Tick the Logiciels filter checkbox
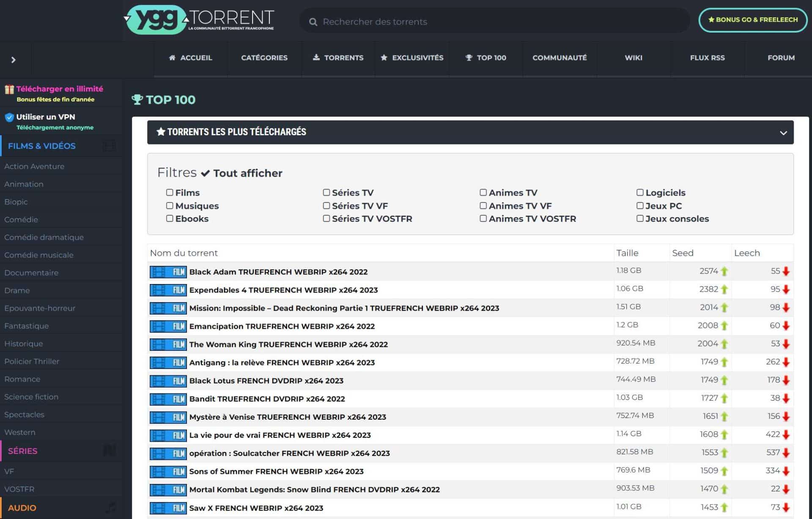This screenshot has height=519, width=812. pyautogui.click(x=640, y=192)
